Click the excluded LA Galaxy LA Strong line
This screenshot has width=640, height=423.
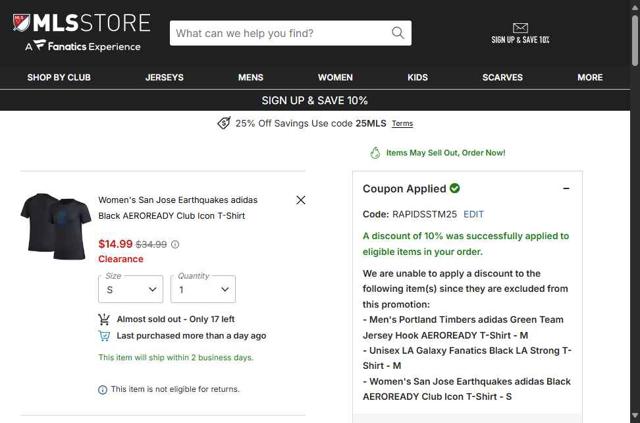tap(467, 358)
